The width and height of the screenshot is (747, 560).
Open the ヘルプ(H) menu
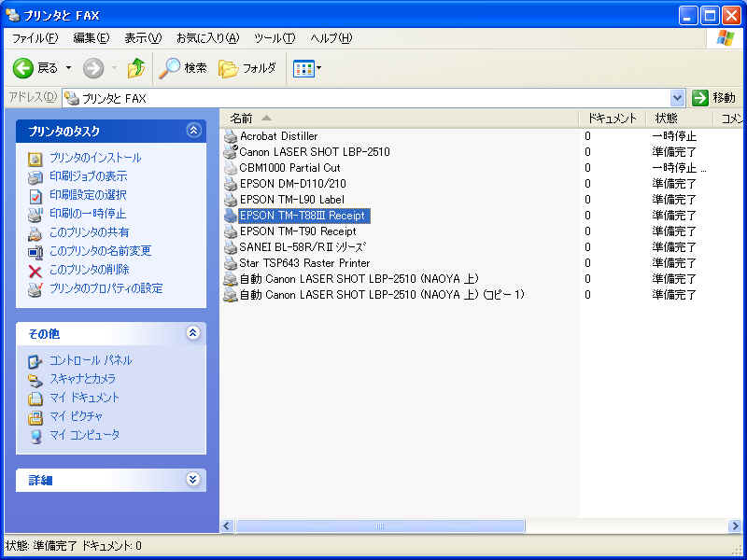(331, 38)
